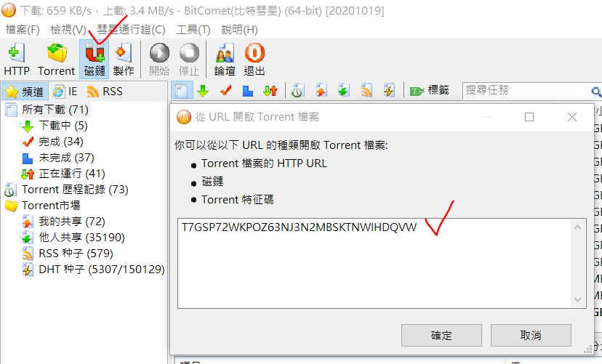This screenshot has height=364, width=602.
Task: Open a Torrent file via toolbar icon
Action: pyautogui.click(x=57, y=60)
